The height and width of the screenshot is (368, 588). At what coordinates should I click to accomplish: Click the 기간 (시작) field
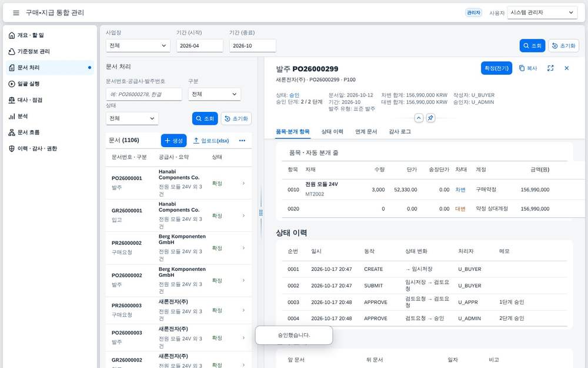coord(200,46)
